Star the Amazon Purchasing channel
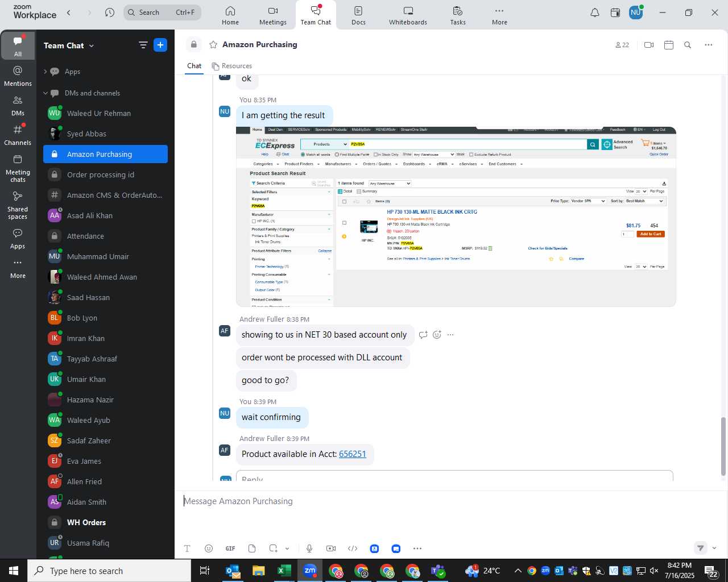The width and height of the screenshot is (728, 582). point(213,45)
